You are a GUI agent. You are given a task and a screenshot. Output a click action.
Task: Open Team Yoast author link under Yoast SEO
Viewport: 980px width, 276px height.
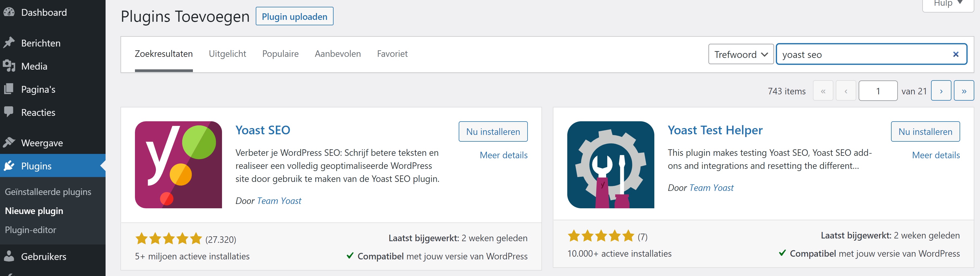click(279, 201)
